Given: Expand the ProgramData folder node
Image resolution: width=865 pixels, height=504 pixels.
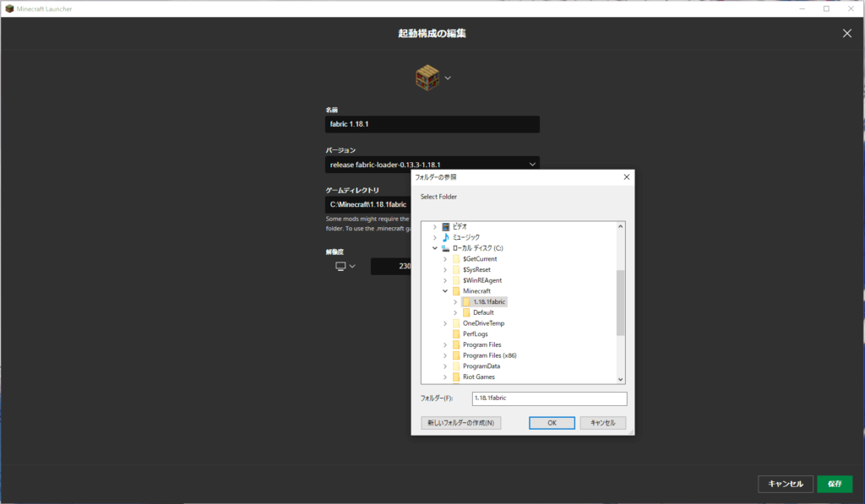Looking at the screenshot, I should click(445, 366).
